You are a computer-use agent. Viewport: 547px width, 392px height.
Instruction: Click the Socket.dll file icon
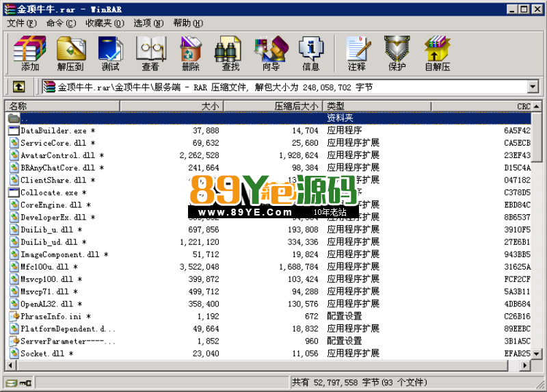click(x=14, y=353)
